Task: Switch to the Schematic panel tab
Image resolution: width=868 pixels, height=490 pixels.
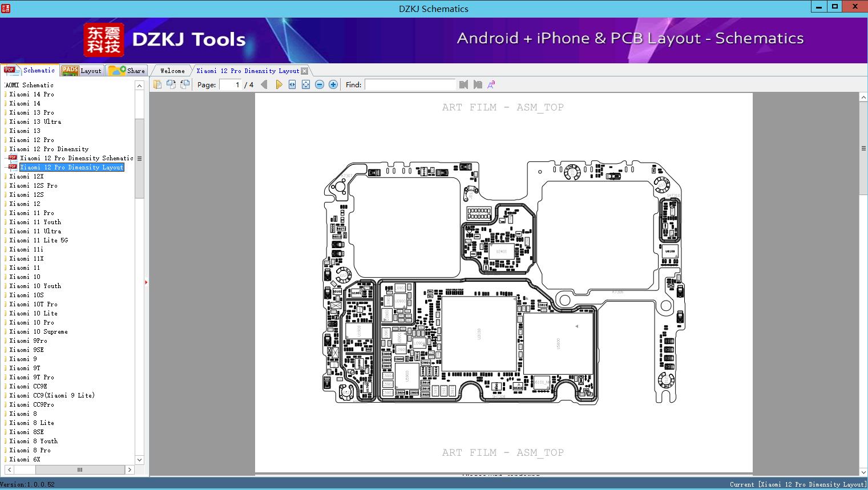Action: [x=30, y=70]
